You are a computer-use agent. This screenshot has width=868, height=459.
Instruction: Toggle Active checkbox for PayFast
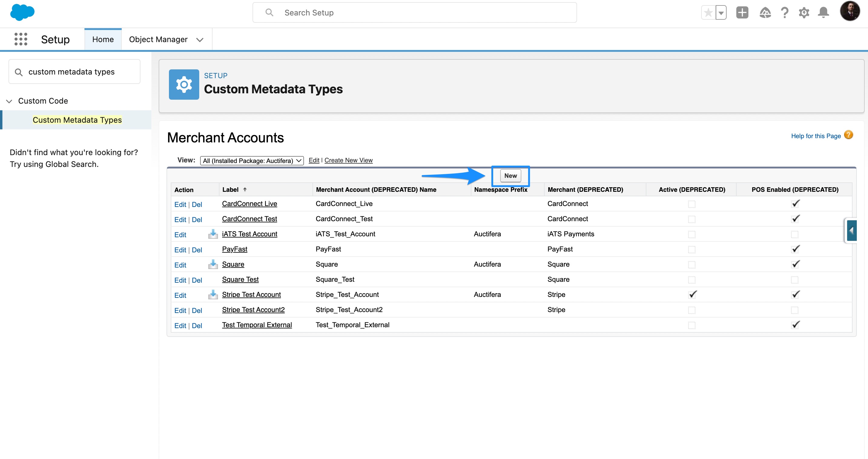691,250
